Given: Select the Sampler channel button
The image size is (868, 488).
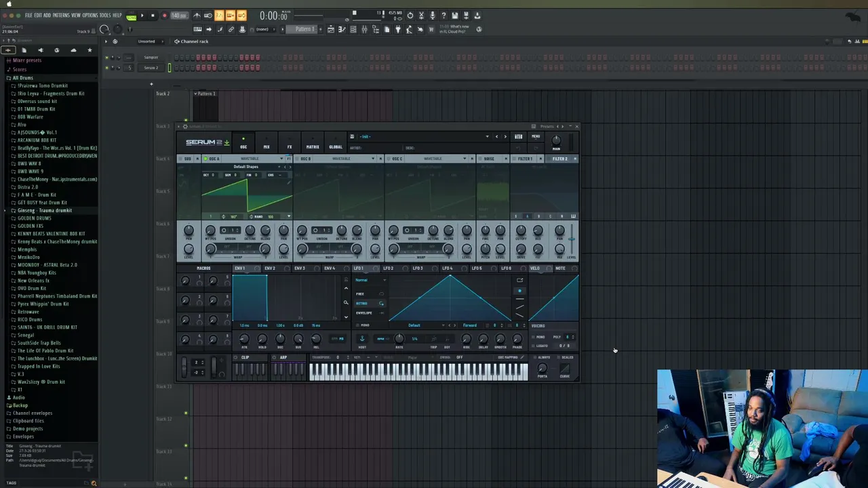Looking at the screenshot, I should tap(151, 57).
